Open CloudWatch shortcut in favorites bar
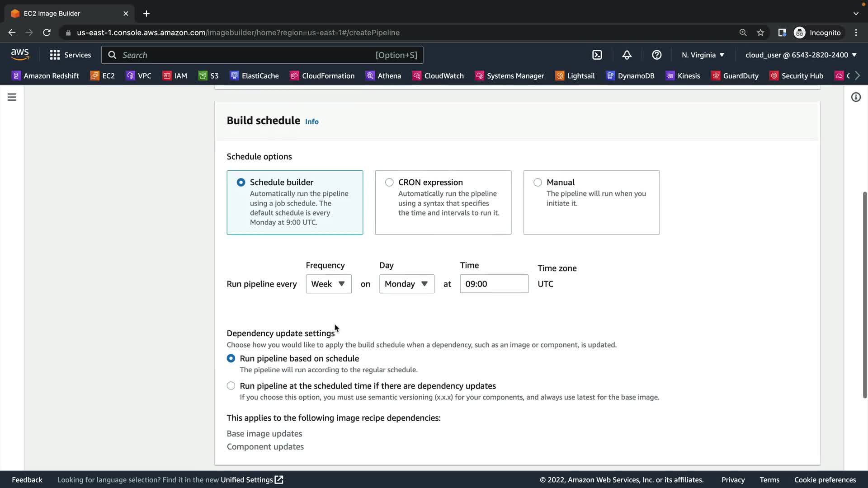868x488 pixels. [x=438, y=75]
